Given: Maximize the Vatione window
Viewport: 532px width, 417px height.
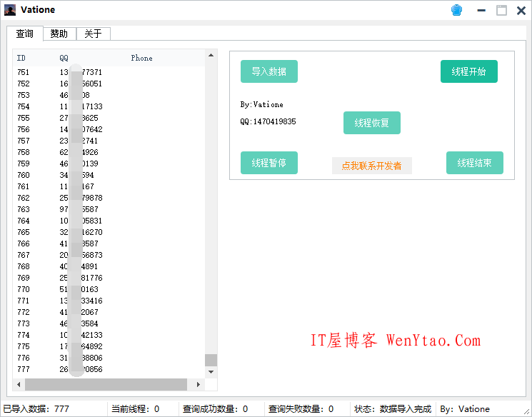Looking at the screenshot, I should coord(501,11).
